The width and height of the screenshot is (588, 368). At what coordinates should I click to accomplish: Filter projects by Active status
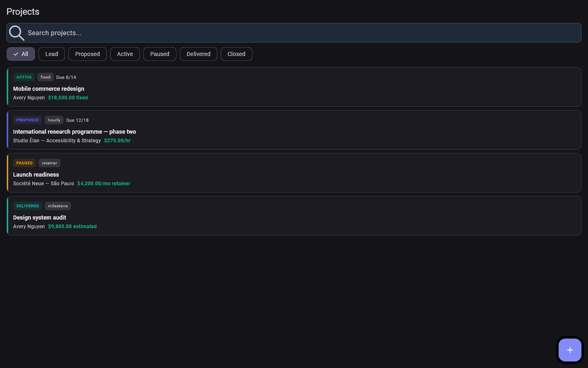pyautogui.click(x=125, y=54)
